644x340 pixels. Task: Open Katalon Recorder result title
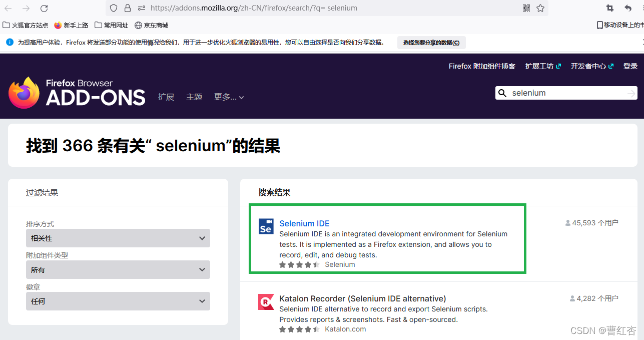tap(363, 298)
